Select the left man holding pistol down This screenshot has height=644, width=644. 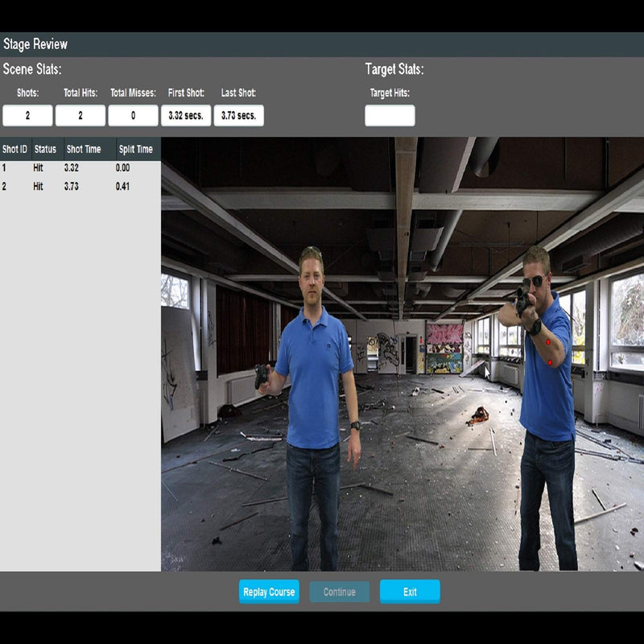(x=314, y=386)
